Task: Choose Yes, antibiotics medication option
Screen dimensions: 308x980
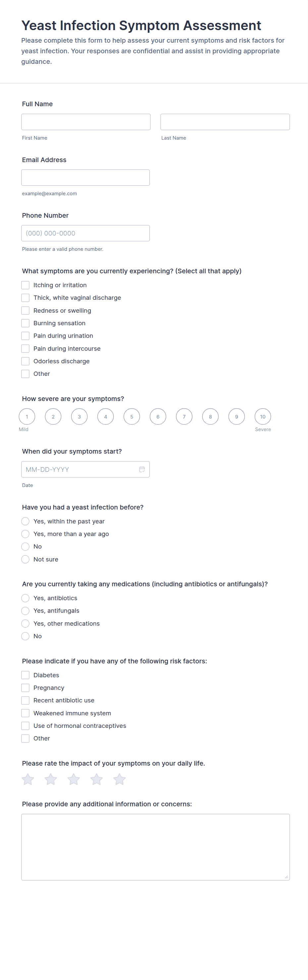Action: coord(26,598)
